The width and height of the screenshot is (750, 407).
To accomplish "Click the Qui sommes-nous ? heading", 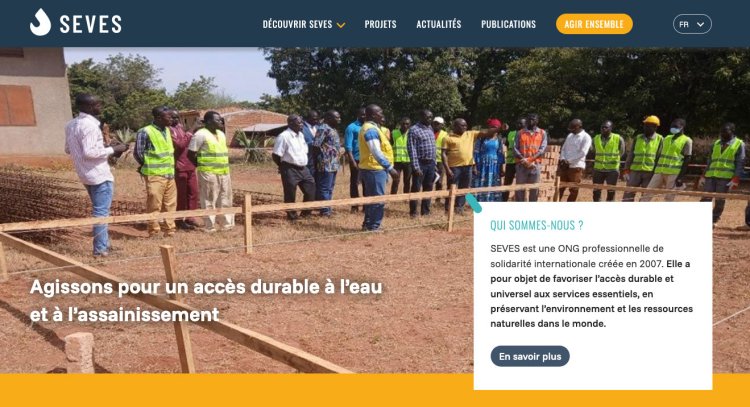I will [537, 225].
